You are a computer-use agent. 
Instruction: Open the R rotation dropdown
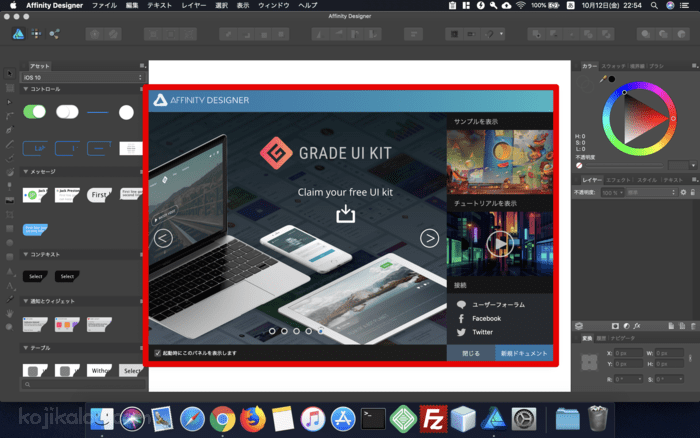(x=640, y=379)
